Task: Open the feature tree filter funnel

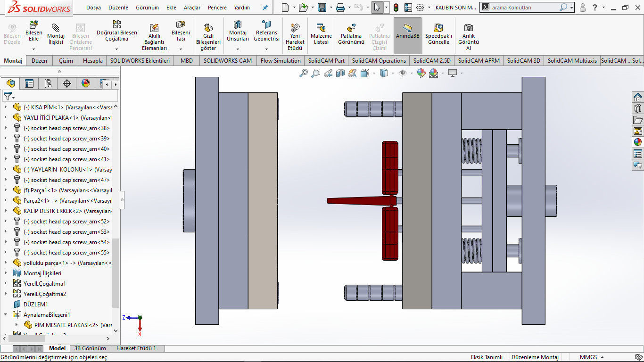Action: pos(8,96)
